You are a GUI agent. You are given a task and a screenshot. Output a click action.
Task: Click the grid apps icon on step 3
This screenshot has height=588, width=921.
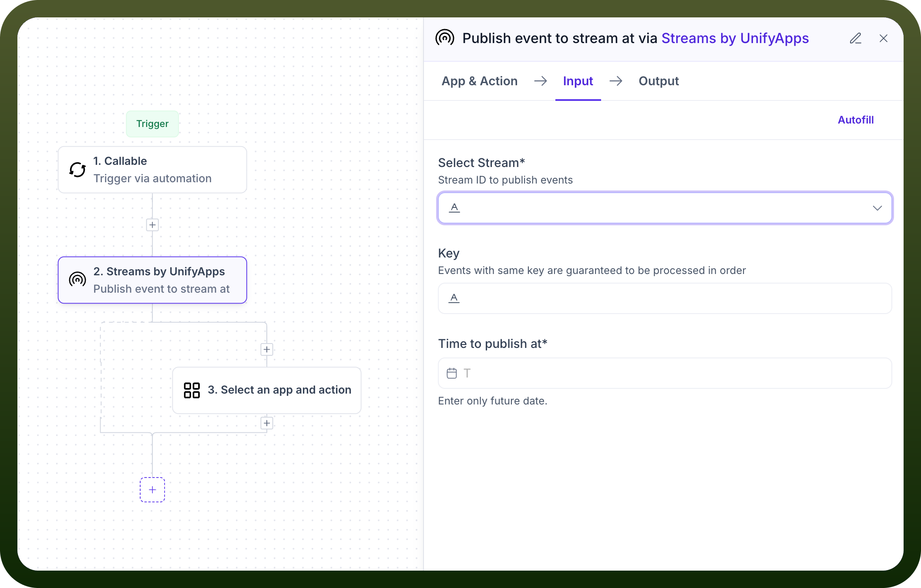pyautogui.click(x=192, y=390)
